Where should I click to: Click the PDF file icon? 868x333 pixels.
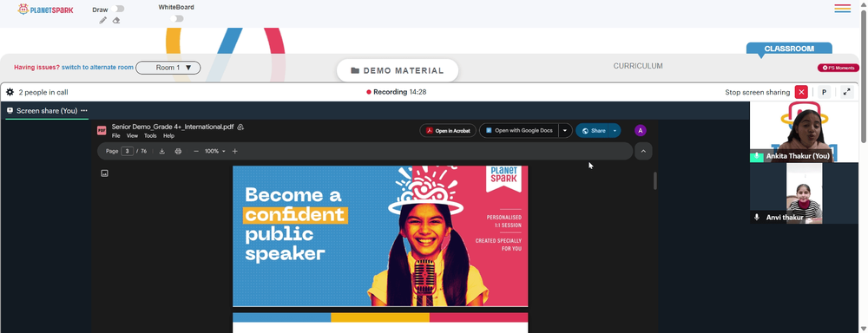(x=102, y=131)
